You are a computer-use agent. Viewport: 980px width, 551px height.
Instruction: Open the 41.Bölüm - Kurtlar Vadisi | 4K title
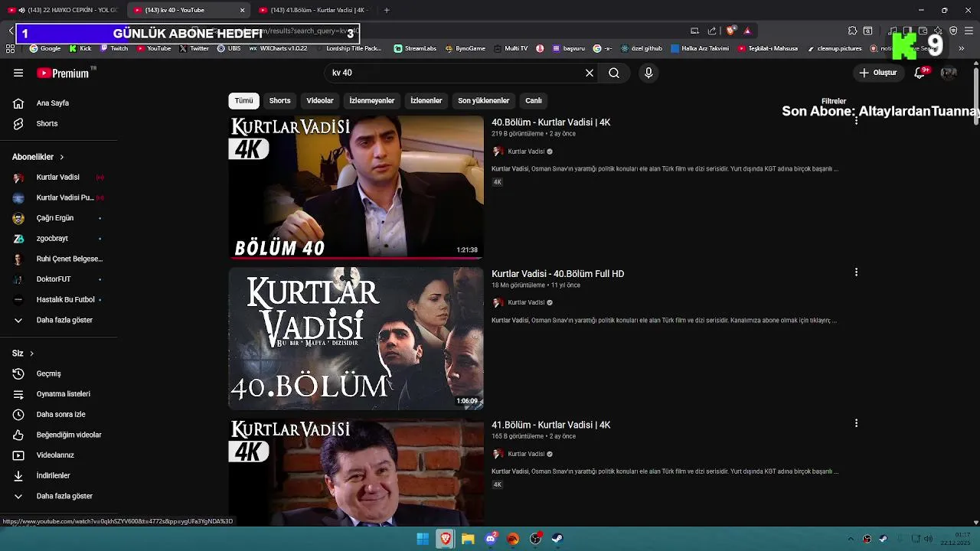point(550,425)
